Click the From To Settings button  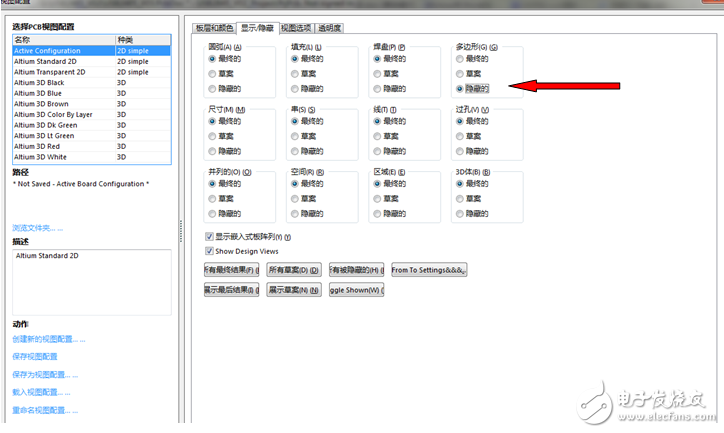tap(429, 270)
